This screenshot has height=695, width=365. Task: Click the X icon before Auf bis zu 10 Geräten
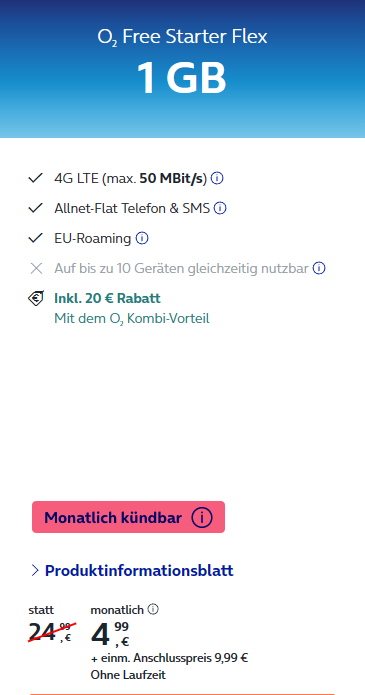point(36,268)
